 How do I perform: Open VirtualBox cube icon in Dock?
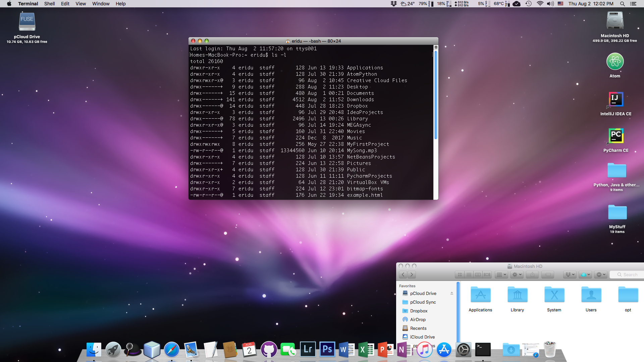click(152, 350)
